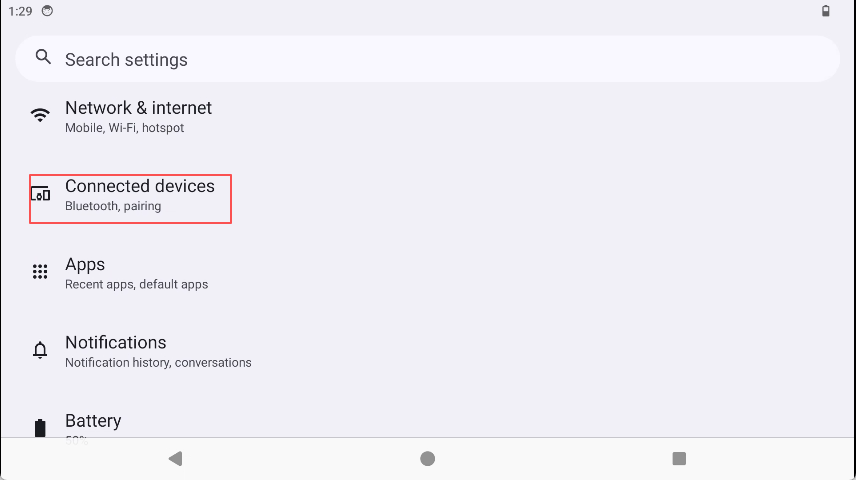Tap the status bar battery indicator

tap(825, 11)
